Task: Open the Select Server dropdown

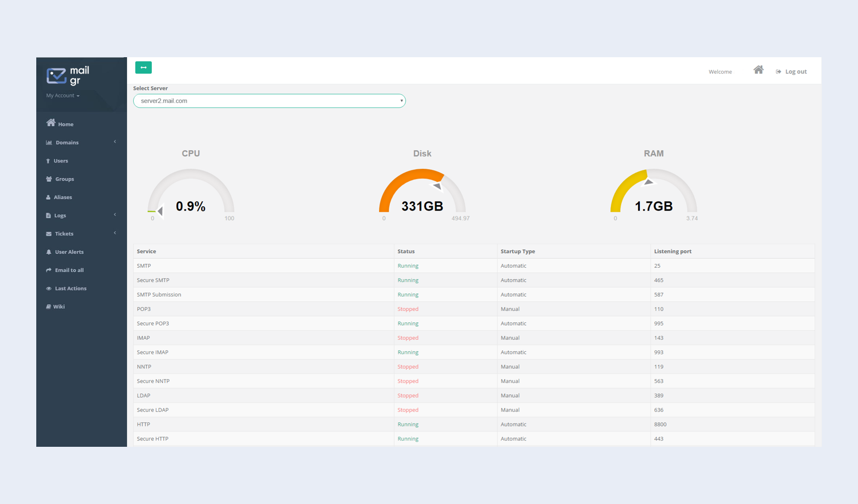Action: tap(269, 101)
